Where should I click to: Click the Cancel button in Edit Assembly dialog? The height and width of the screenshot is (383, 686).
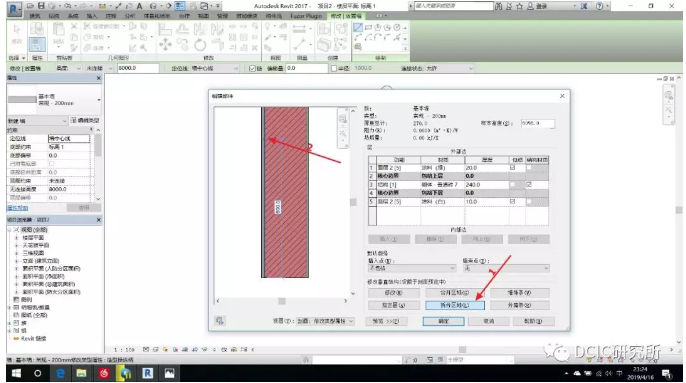click(x=489, y=321)
